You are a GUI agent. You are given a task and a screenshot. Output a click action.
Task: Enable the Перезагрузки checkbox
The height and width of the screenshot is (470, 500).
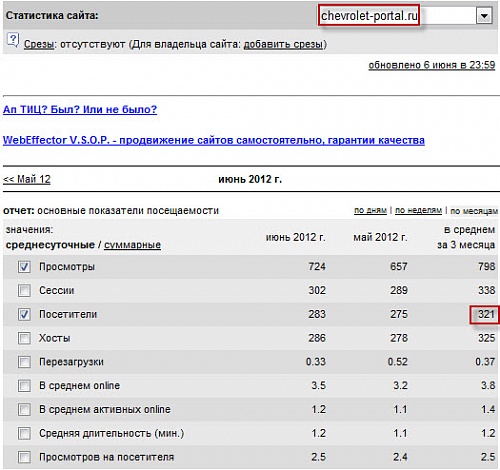pyautogui.click(x=24, y=362)
